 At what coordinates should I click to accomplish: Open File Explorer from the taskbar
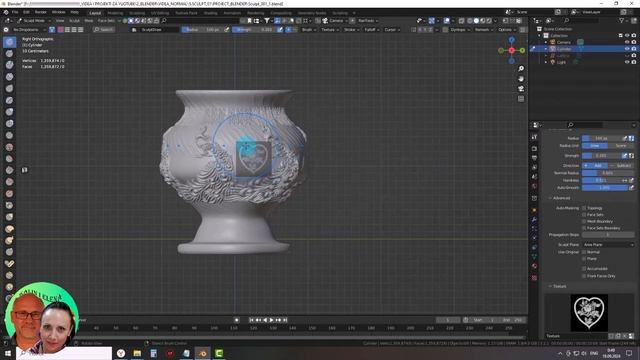tap(137, 353)
